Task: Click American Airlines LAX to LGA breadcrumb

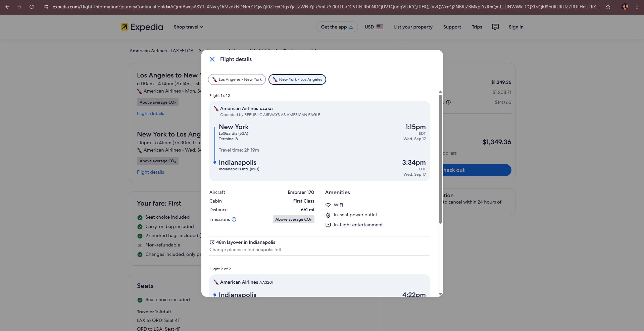Action: pyautogui.click(x=162, y=51)
